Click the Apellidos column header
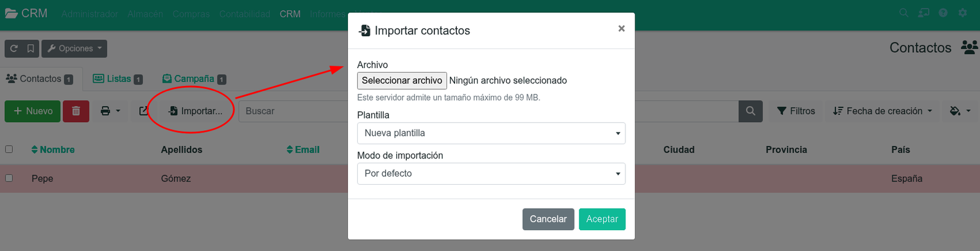980x251 pixels. (x=181, y=150)
